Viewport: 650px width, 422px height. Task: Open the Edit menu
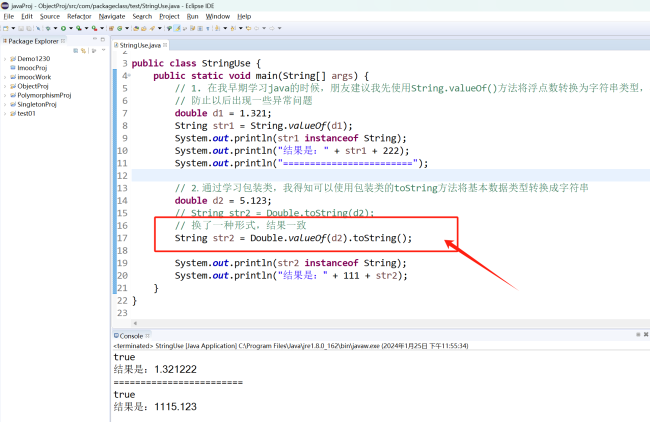coord(27,17)
